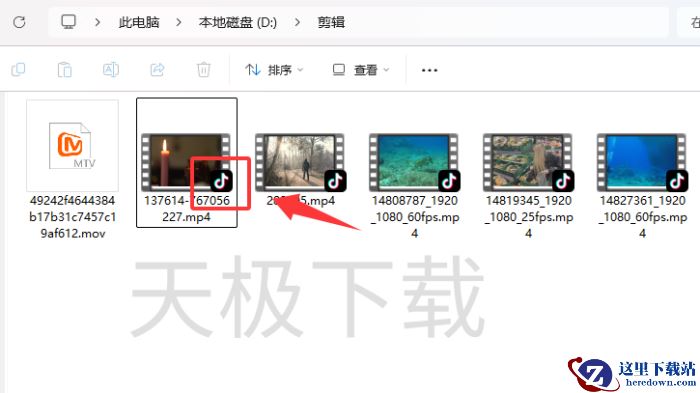Navigate to 本地磁盘 (D:) breadcrumb

pyautogui.click(x=238, y=22)
